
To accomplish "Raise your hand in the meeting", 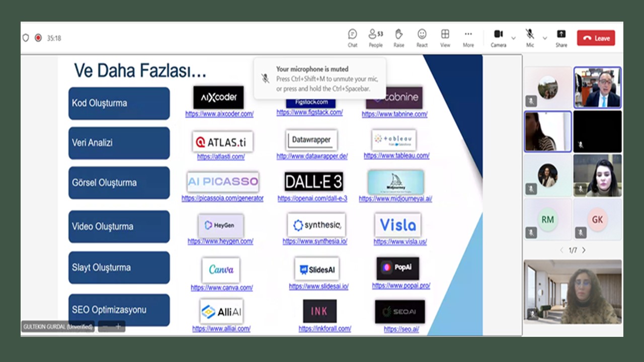I will click(x=399, y=38).
